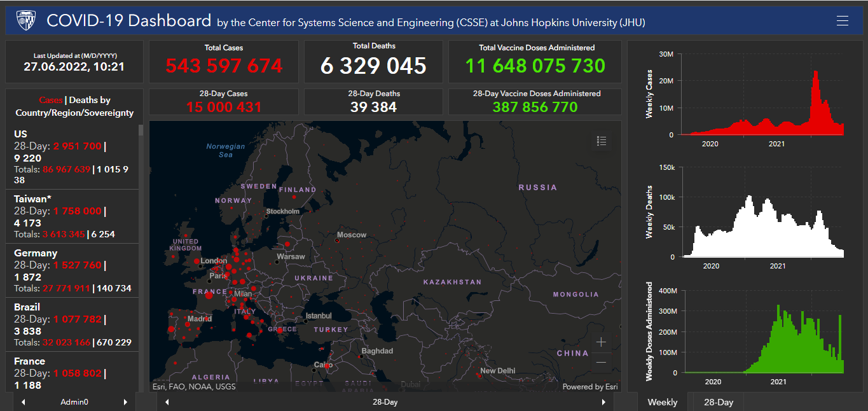Click right arrow beside Admin0

point(125,402)
